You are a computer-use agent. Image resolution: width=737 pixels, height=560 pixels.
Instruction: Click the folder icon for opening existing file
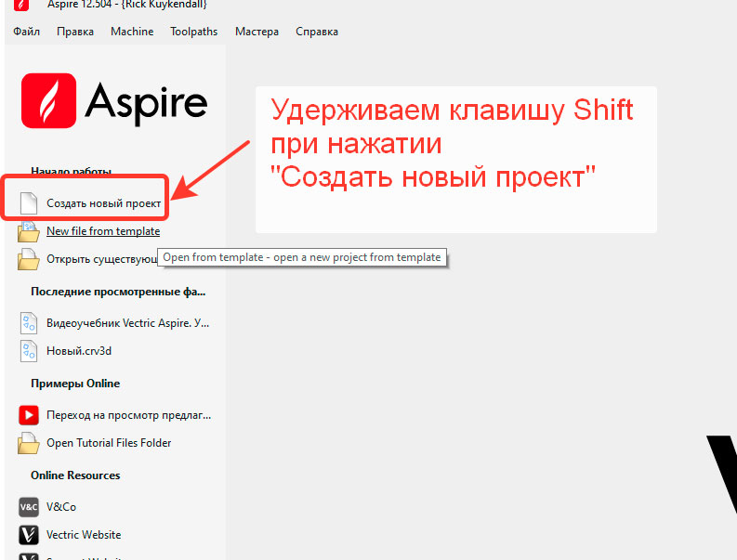[x=29, y=260]
